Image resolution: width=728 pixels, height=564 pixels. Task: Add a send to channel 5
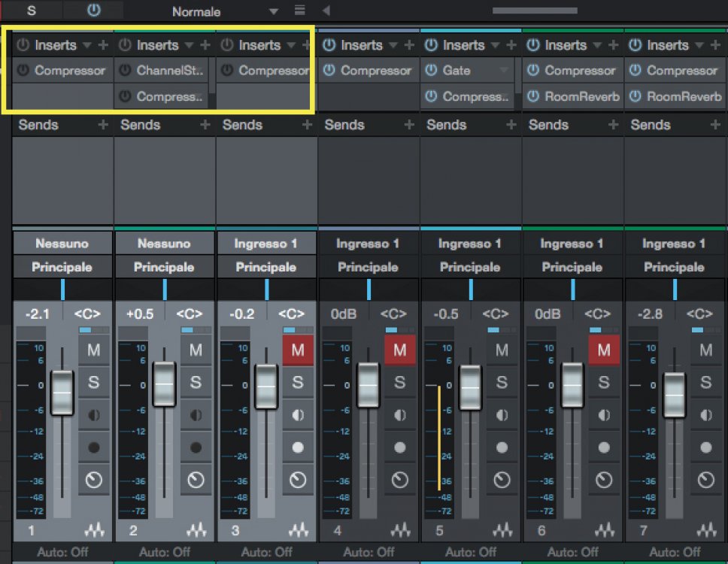511,124
